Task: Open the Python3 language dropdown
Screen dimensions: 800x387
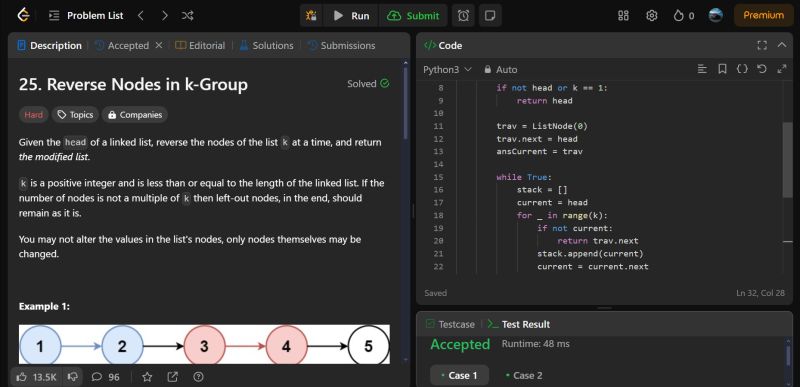Action: [447, 69]
